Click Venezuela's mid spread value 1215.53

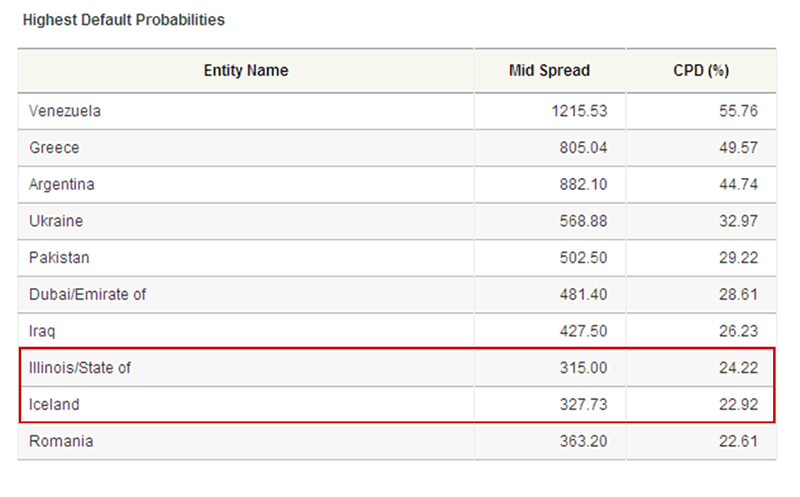579,111
